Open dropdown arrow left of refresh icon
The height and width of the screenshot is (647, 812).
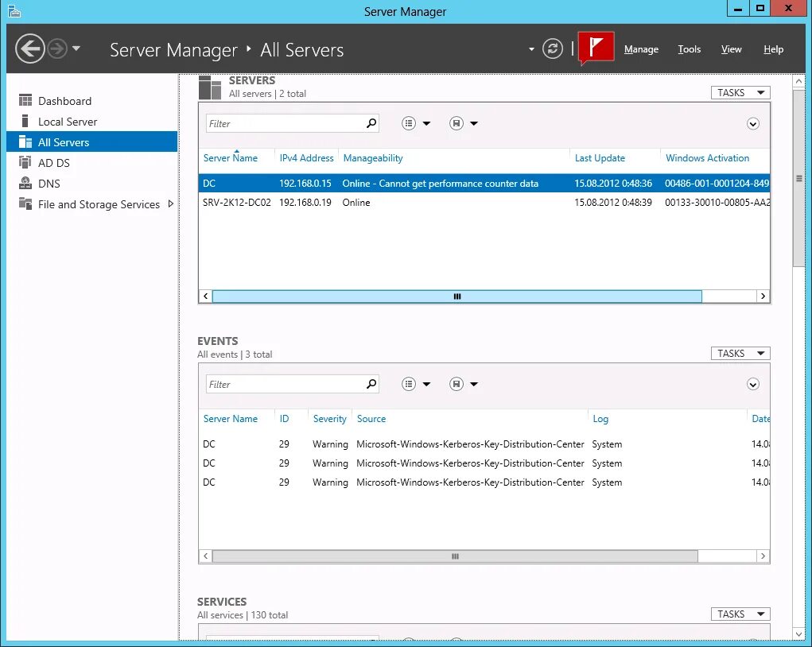[x=531, y=49]
